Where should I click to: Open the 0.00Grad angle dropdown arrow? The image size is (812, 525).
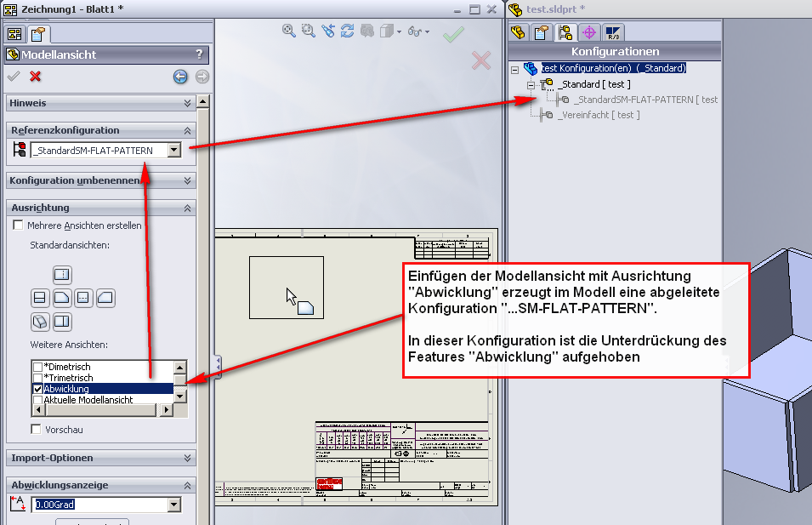pyautogui.click(x=174, y=505)
